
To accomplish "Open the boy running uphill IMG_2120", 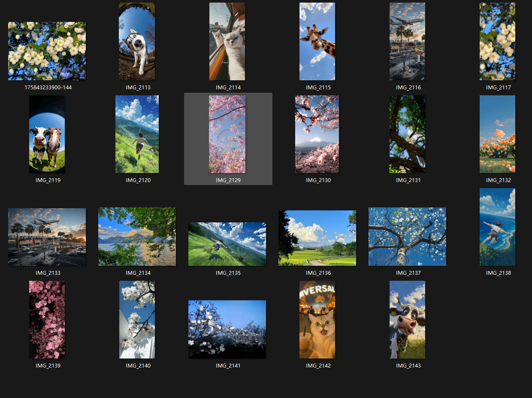I will [137, 134].
